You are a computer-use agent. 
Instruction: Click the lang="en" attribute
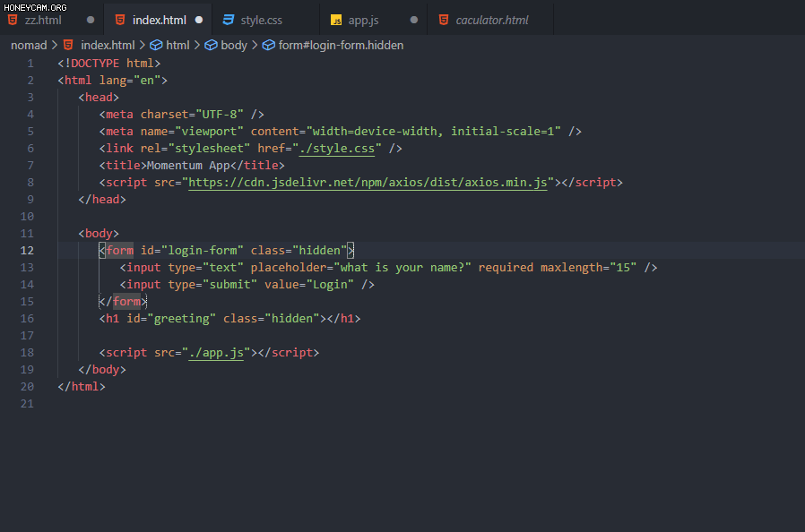[x=130, y=80]
